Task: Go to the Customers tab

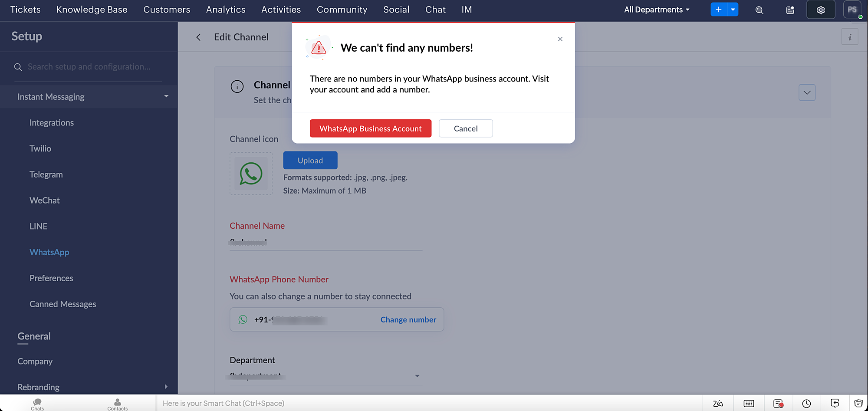Action: [167, 10]
